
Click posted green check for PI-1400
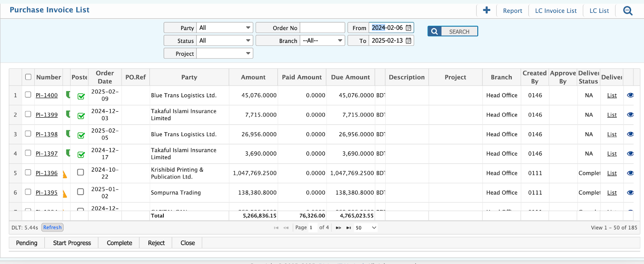81,96
